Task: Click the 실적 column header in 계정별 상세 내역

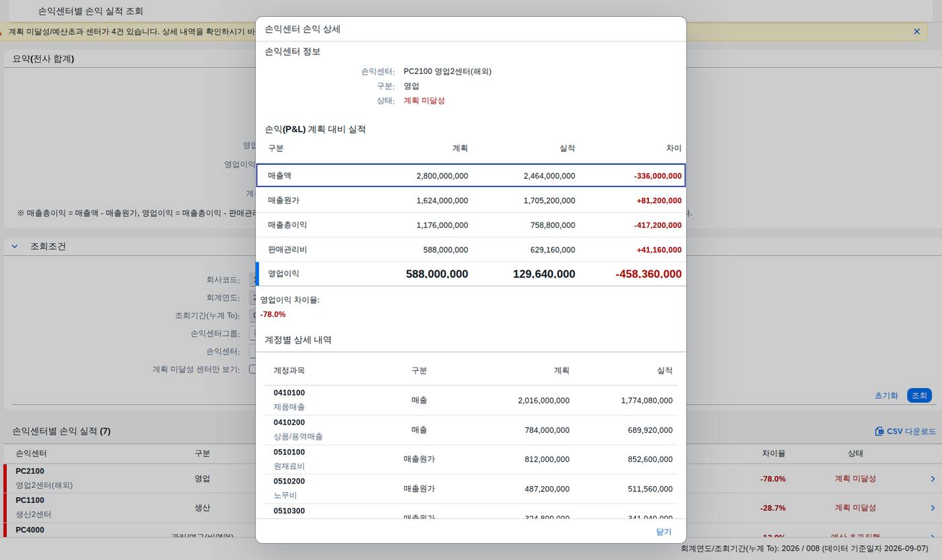Action: [x=664, y=370]
